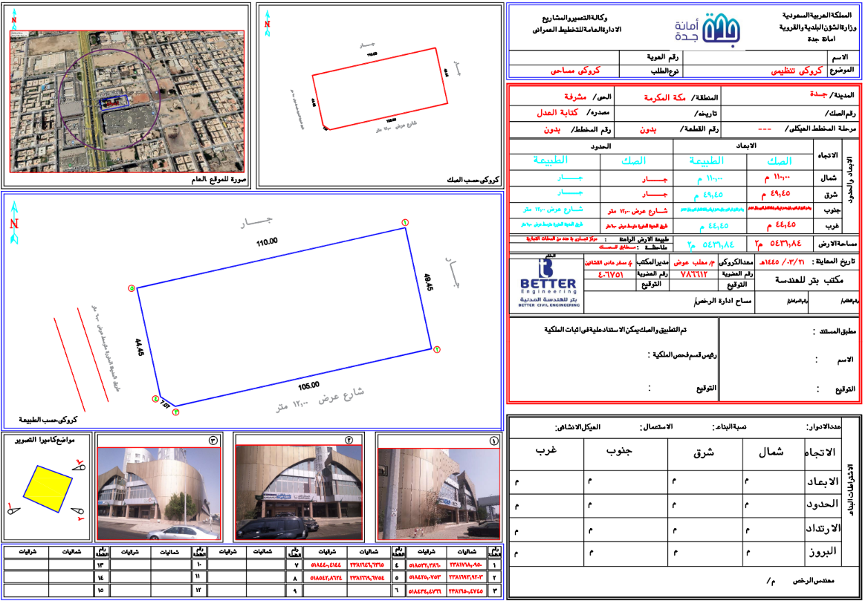The image size is (868, 601).
Task: Click the '44.45' dimension in the nature sketch
Action: (140, 348)
